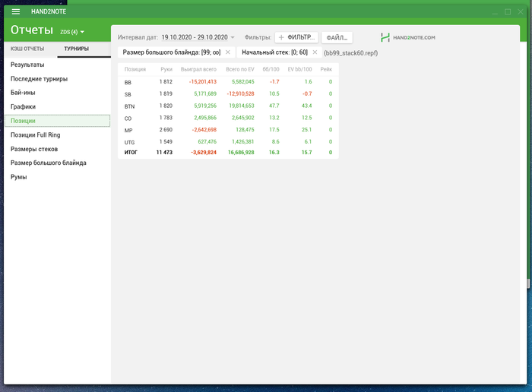Screen dimensions: 532x392
Task: Remove the big blind size filter chip
Action: [x=228, y=52]
